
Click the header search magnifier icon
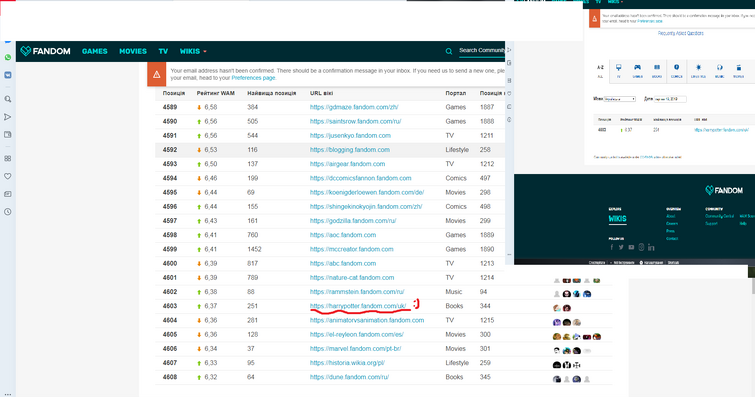[449, 51]
